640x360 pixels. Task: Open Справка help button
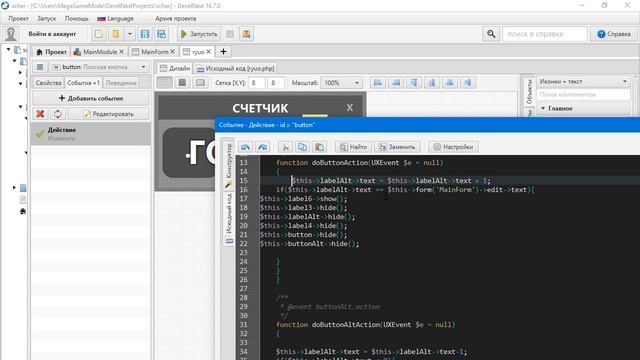coord(614,34)
